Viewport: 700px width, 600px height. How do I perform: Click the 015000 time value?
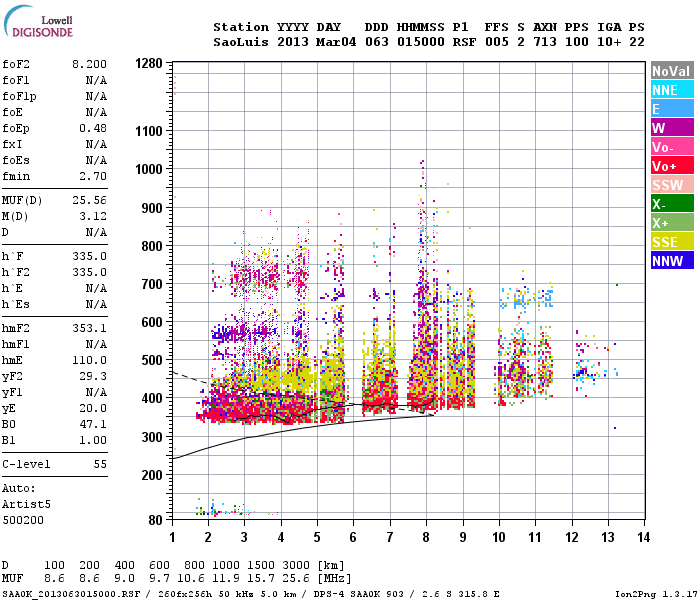[421, 42]
